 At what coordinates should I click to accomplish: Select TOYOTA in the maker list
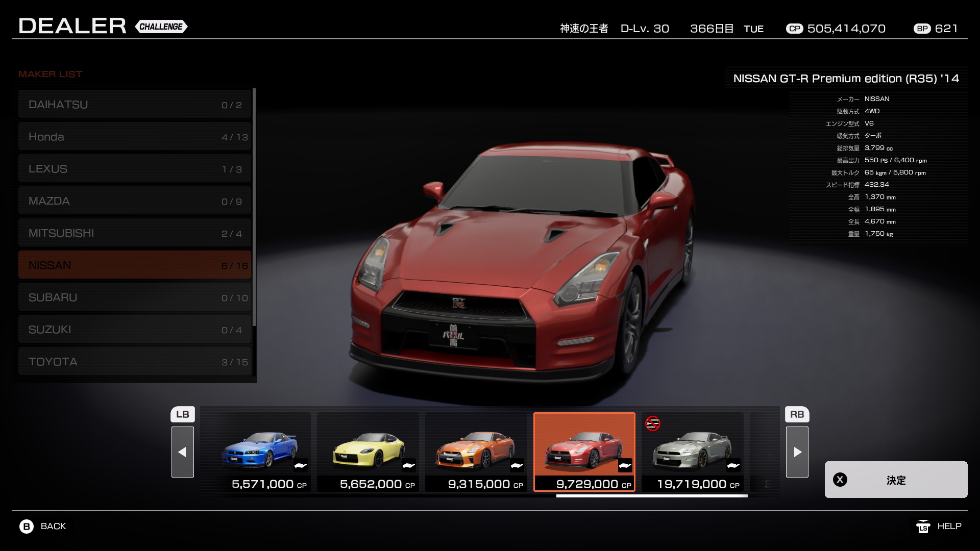[x=135, y=361]
